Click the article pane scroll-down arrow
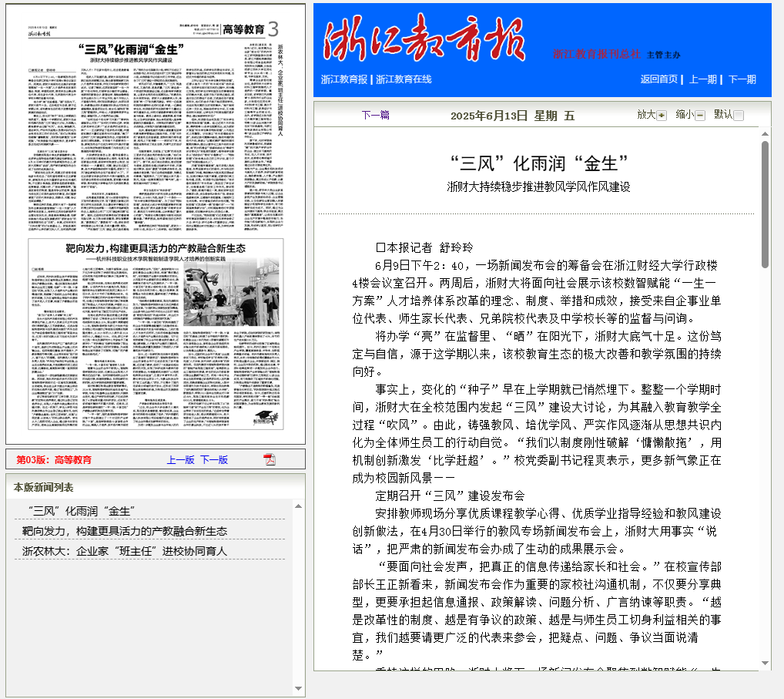The image size is (784, 699). (765, 663)
